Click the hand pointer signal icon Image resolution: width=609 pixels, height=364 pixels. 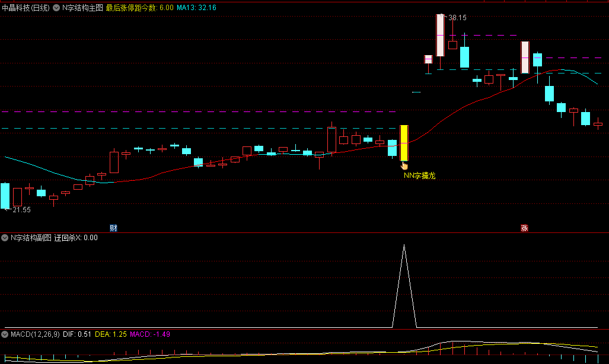tap(404, 166)
